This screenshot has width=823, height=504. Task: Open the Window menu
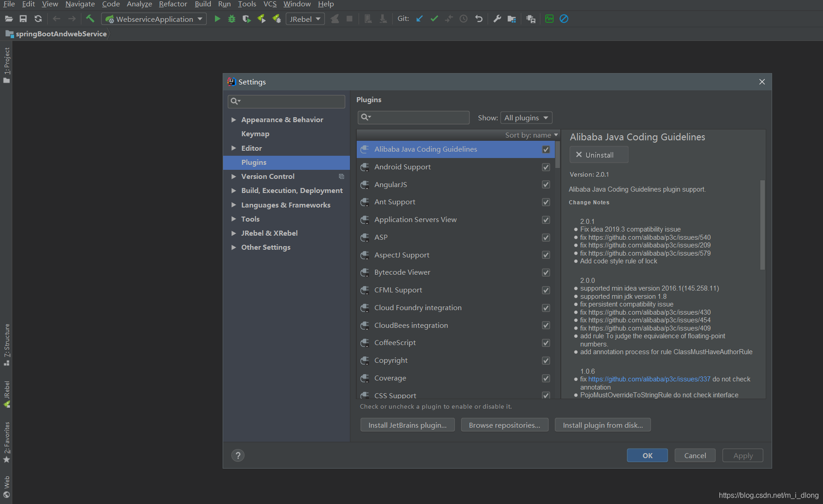[x=297, y=4]
